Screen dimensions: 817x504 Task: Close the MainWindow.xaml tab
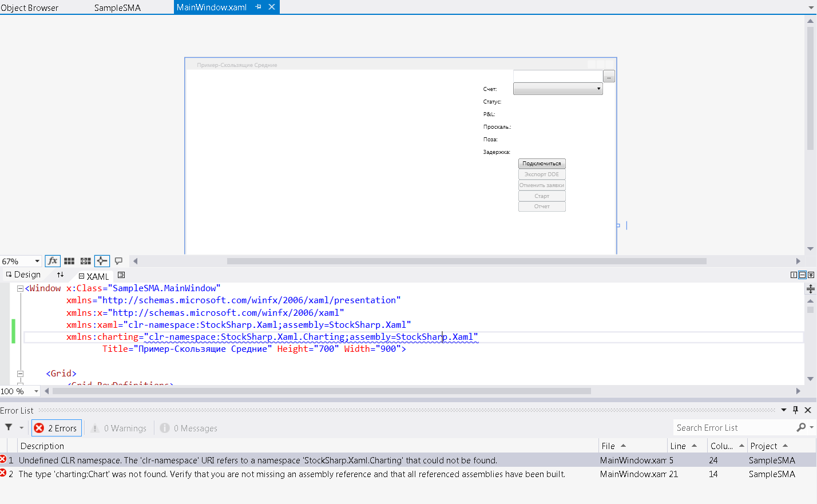tap(272, 7)
